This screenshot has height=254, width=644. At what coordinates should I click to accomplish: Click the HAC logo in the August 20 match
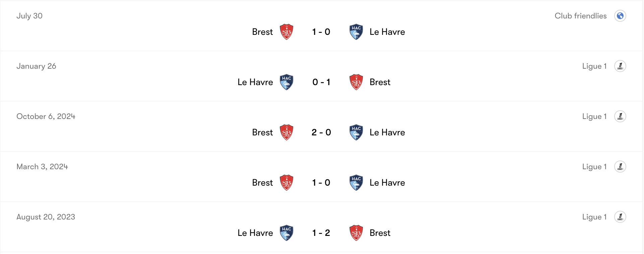pyautogui.click(x=287, y=233)
